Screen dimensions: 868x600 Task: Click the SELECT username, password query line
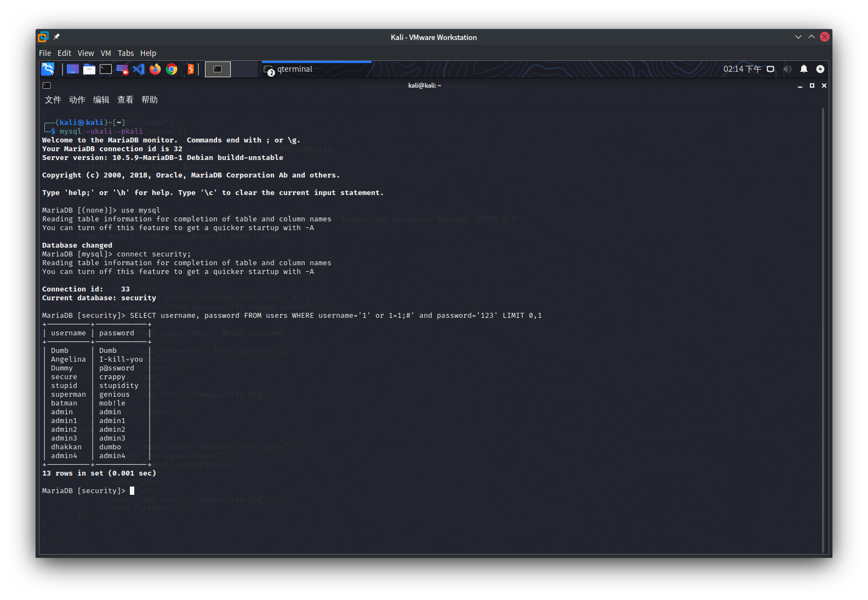[x=336, y=316]
